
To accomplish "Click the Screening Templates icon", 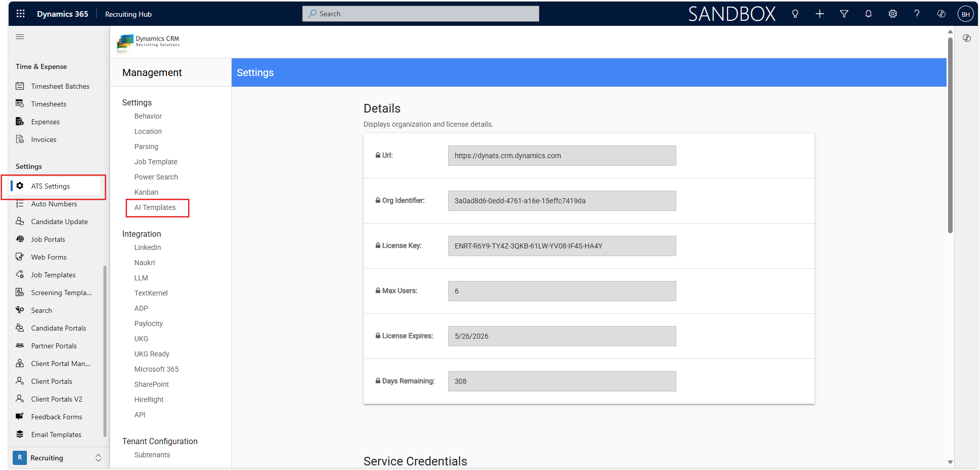I will [x=20, y=292].
